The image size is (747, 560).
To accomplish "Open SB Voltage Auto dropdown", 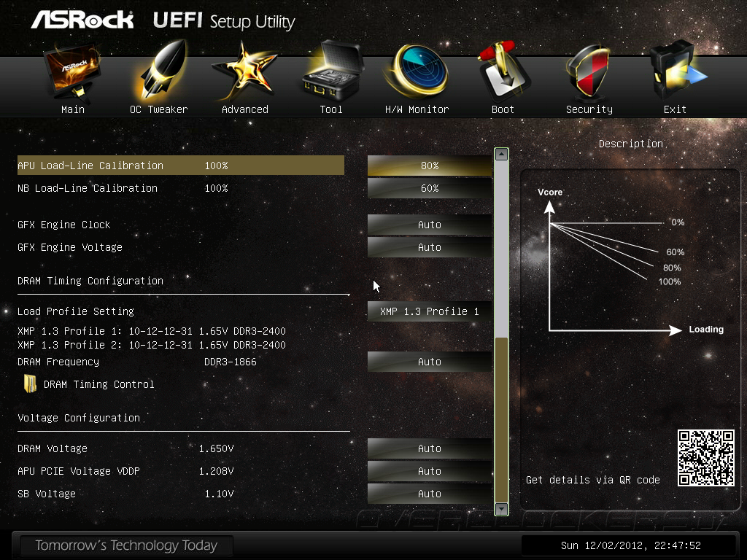I will (x=430, y=494).
